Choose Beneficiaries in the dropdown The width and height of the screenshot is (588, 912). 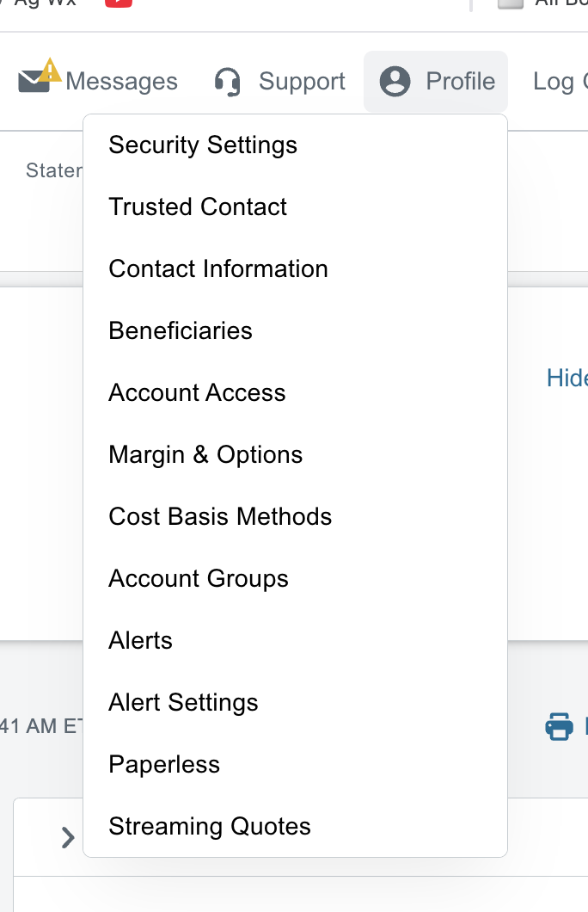point(181,330)
